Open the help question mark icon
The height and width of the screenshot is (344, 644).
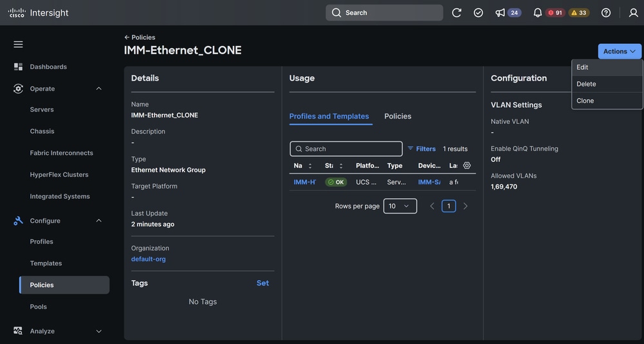point(606,13)
